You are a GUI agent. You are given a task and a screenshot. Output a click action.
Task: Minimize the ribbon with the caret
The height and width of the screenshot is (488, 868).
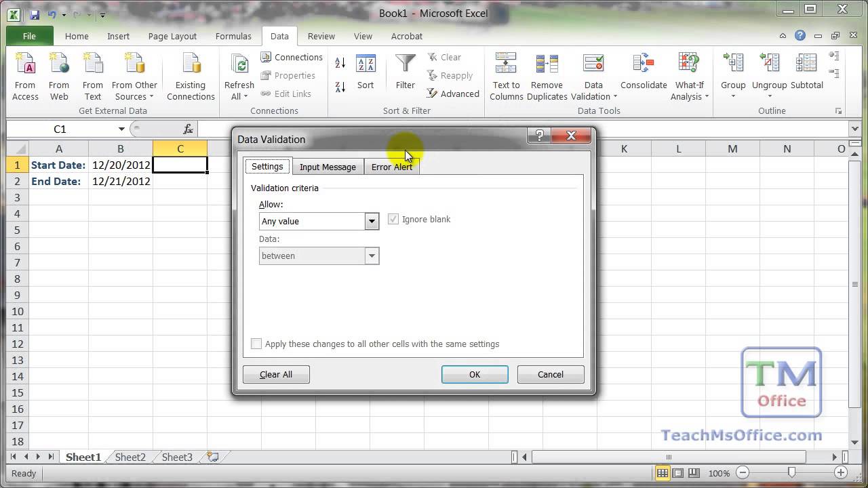(x=783, y=36)
